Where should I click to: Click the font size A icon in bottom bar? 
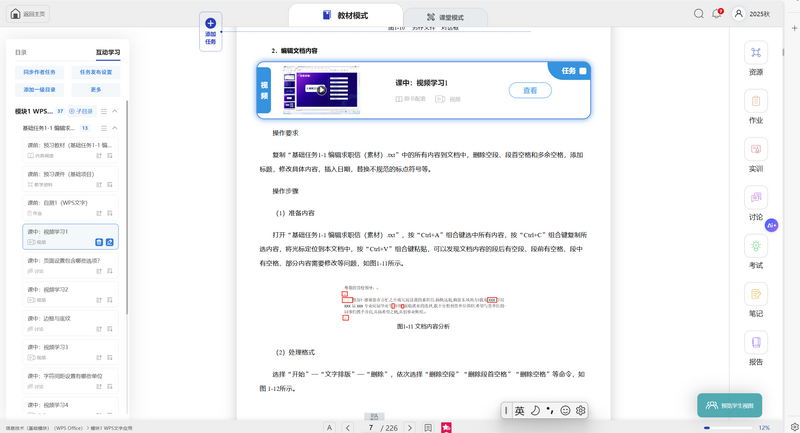(330, 428)
